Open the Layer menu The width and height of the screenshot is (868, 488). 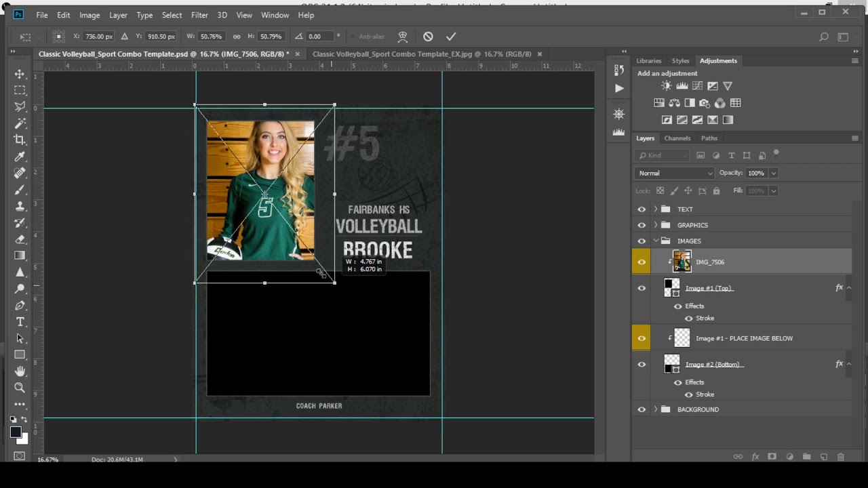(118, 15)
